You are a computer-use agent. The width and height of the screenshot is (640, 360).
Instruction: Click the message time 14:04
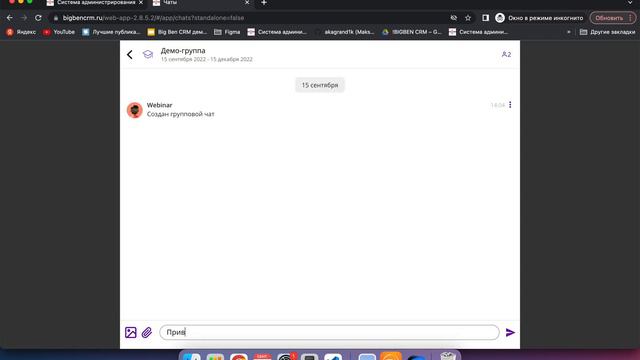[498, 105]
